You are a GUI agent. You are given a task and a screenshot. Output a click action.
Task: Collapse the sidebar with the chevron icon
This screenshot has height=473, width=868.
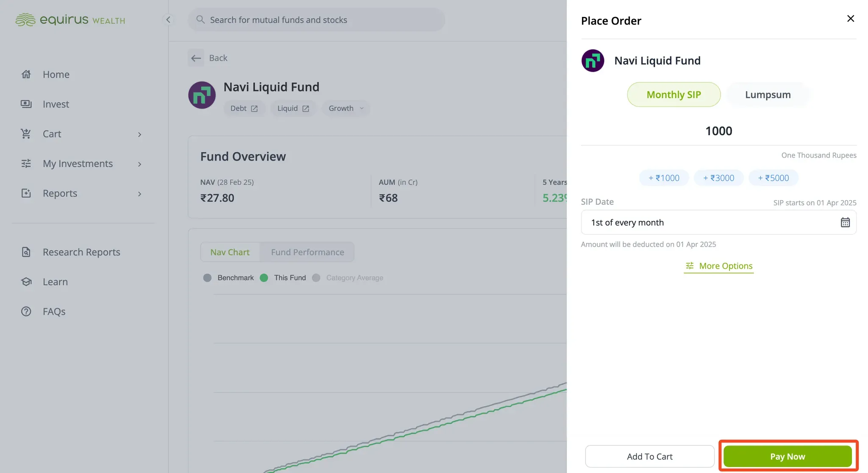(168, 19)
